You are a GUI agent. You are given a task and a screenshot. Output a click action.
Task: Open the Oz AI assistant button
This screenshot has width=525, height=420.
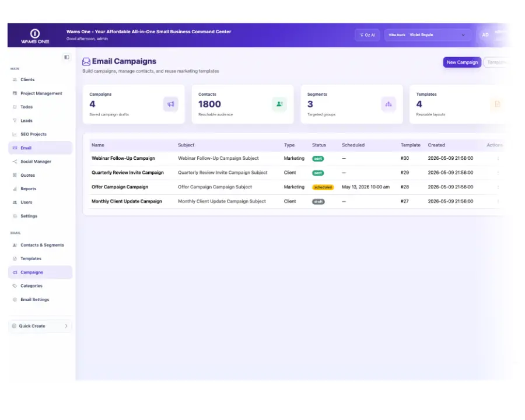[x=367, y=35]
